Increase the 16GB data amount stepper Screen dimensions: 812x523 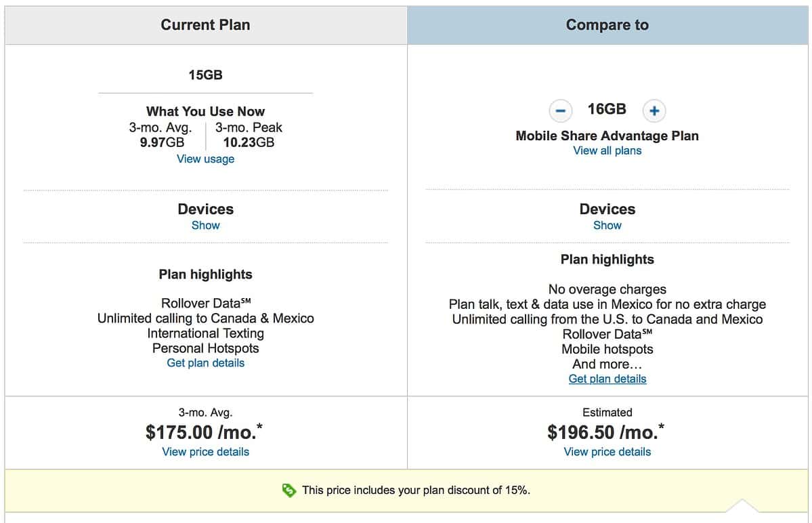coord(654,110)
